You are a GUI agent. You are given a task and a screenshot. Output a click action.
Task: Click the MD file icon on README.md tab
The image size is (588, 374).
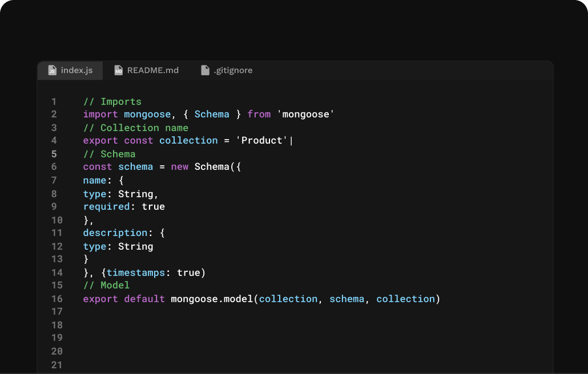[119, 70]
